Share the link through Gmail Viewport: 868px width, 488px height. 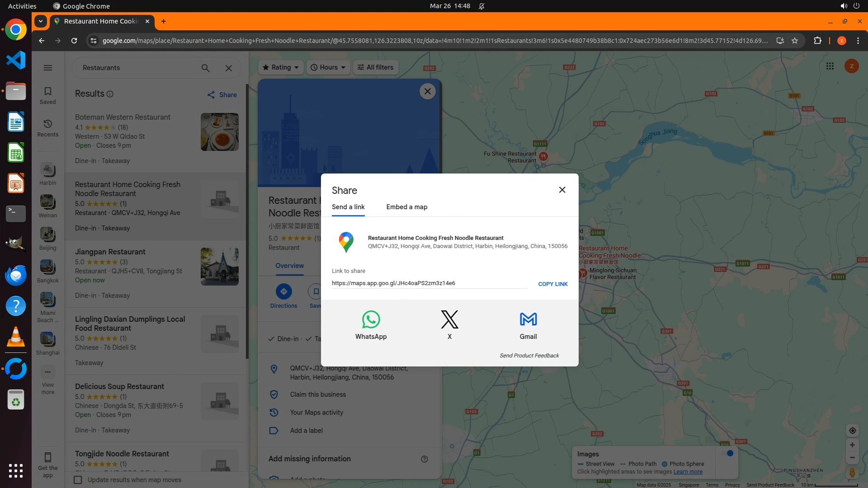[x=528, y=320]
